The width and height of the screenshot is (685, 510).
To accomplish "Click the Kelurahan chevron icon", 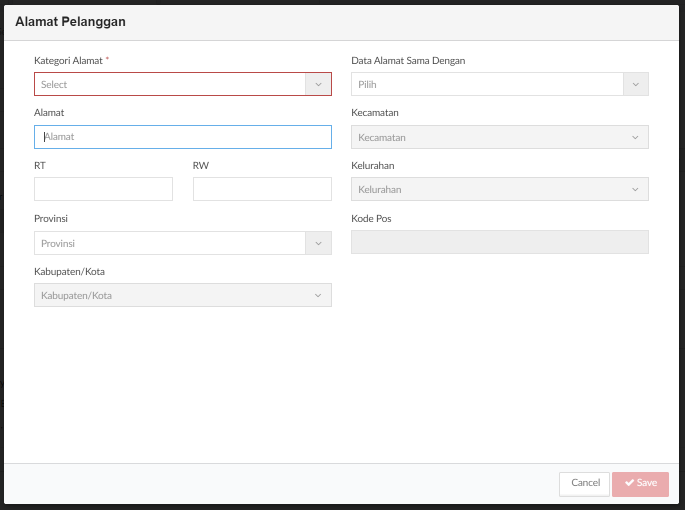I will click(x=635, y=189).
